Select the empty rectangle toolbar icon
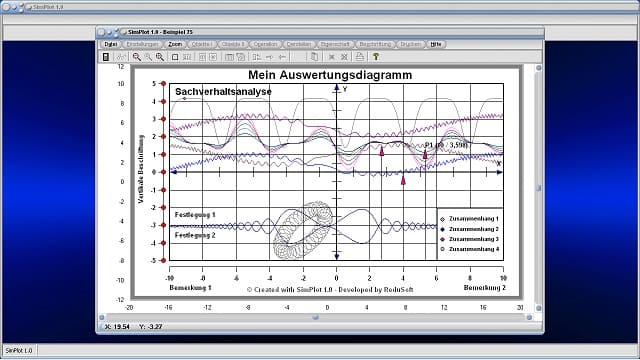The height and width of the screenshot is (360, 640). [175, 57]
